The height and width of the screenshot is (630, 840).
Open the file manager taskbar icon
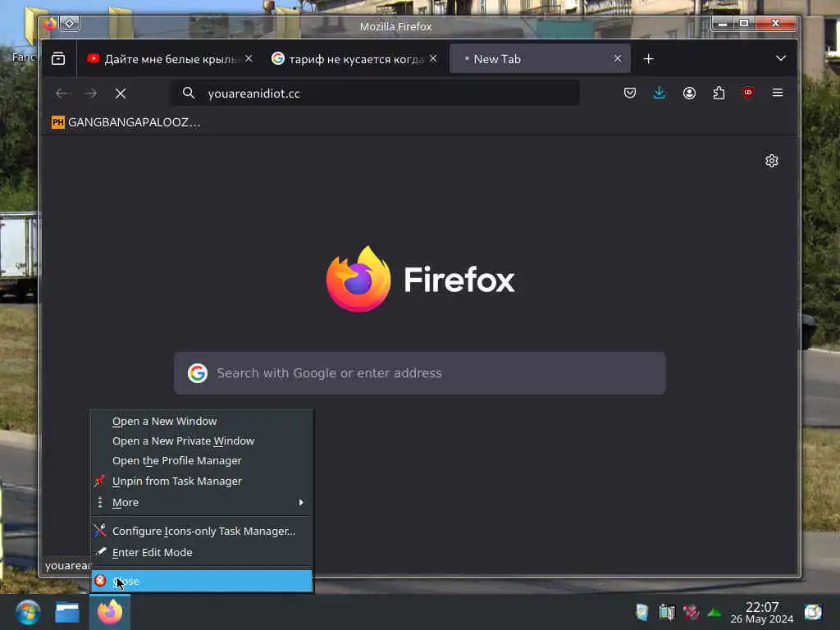coord(67,612)
